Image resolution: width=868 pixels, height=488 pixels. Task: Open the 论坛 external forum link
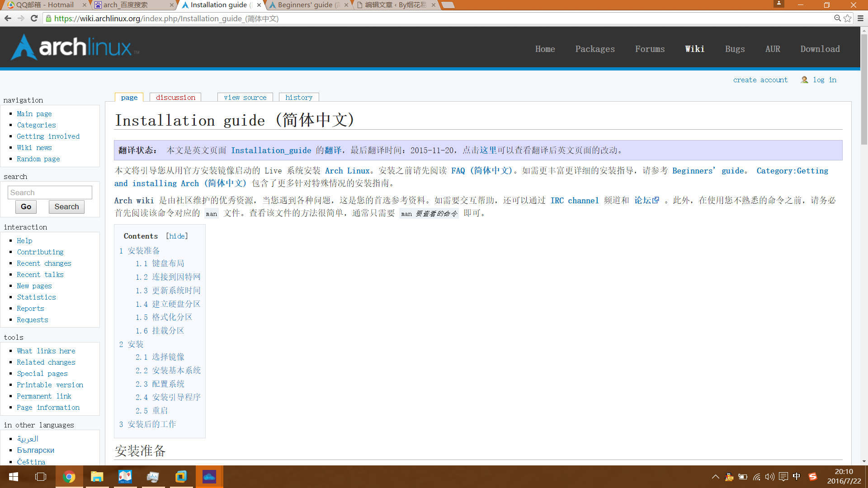pyautogui.click(x=646, y=201)
